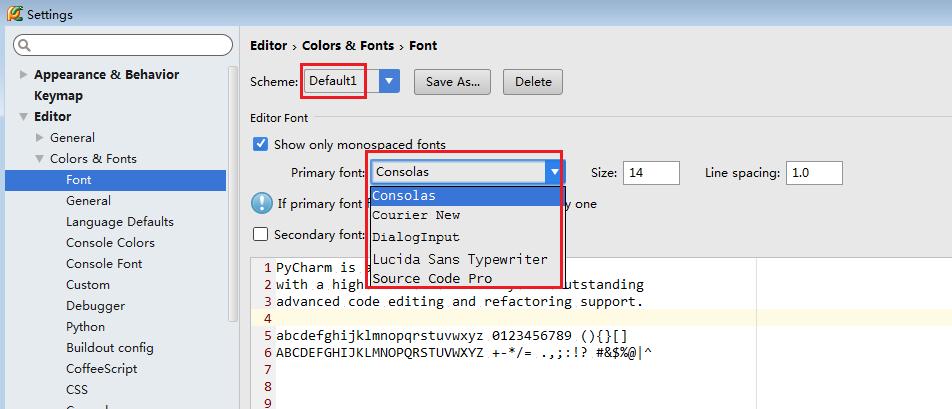Image resolution: width=952 pixels, height=409 pixels.
Task: Pick Lucida Sans Typewriter font
Action: (x=460, y=258)
